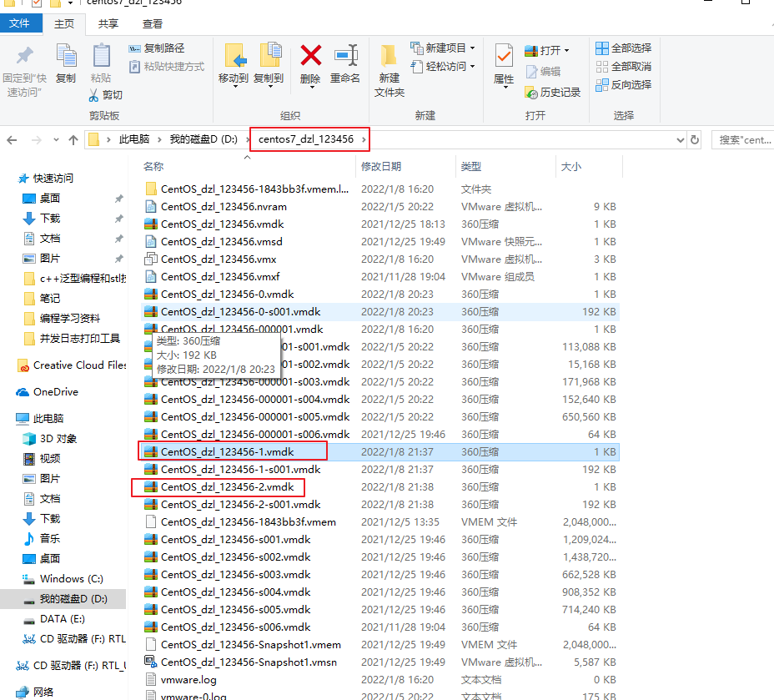Open the Easy access (轻松访问) dropdown
Image resolution: width=774 pixels, height=700 pixels.
443,66
